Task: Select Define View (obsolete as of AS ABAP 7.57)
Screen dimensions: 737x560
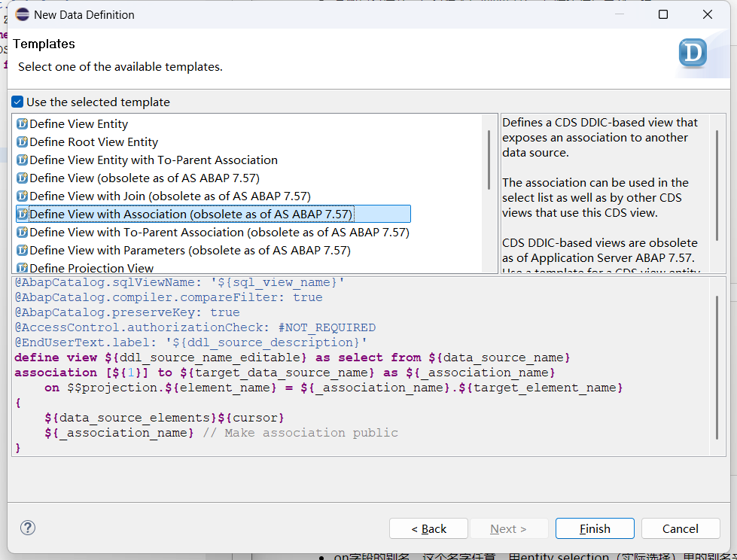Action: [145, 178]
